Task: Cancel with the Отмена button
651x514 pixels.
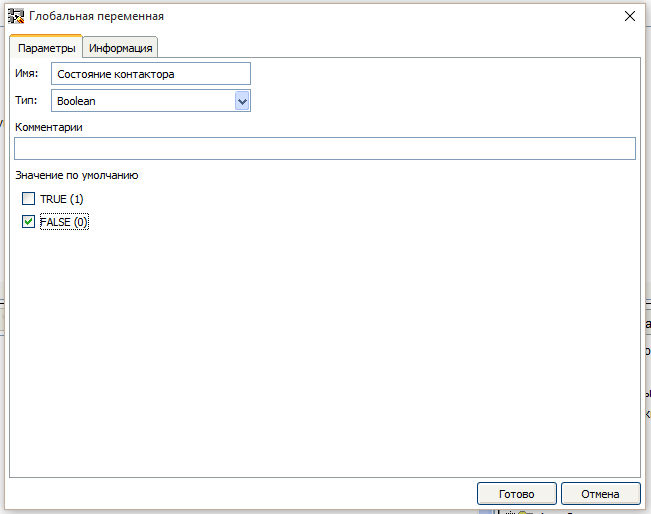Action: point(600,494)
